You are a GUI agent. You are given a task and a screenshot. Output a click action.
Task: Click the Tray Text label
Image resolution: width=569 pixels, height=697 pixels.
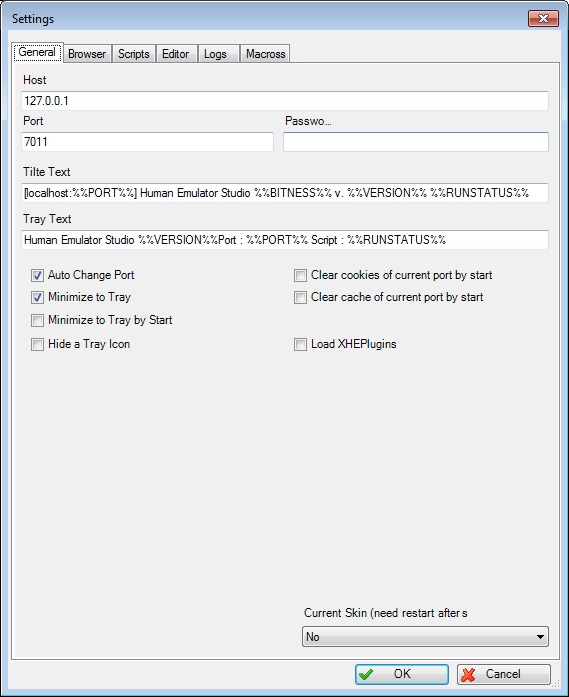tap(47, 219)
